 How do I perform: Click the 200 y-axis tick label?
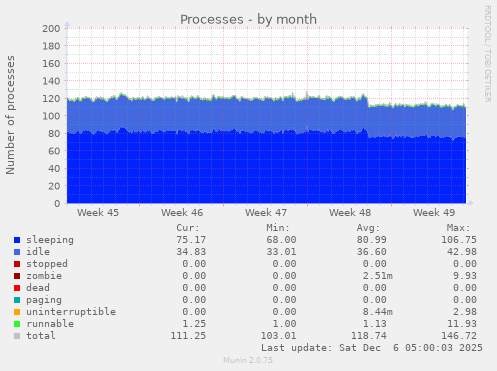click(51, 28)
